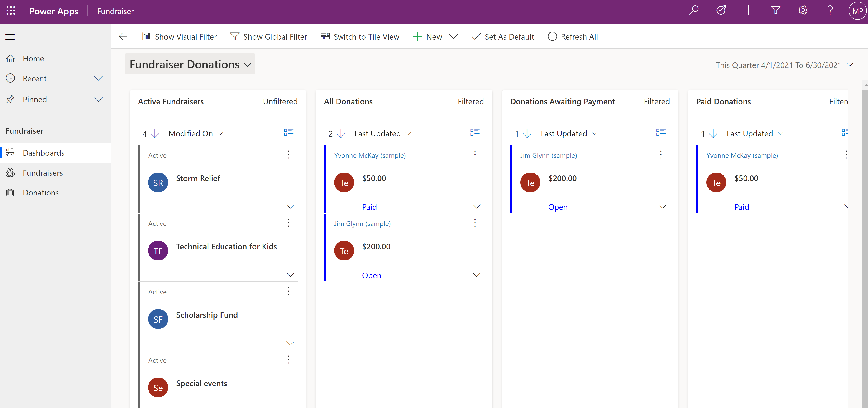Click the grid layout icon in All Donations
Image resolution: width=868 pixels, height=408 pixels.
pos(474,133)
